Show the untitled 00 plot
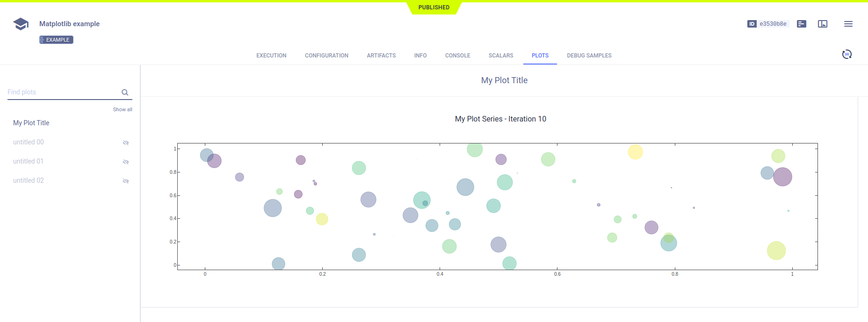Image resolution: width=868 pixels, height=322 pixels. [125, 143]
